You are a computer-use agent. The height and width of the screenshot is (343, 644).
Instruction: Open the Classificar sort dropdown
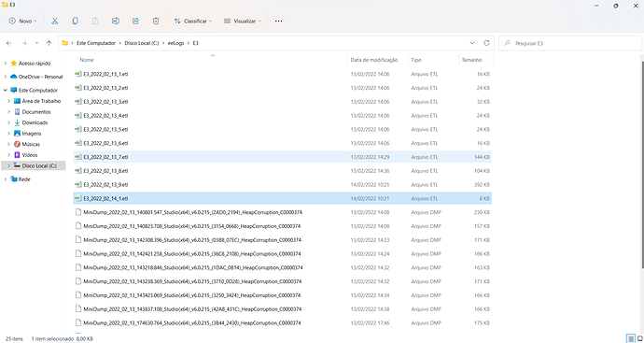(x=193, y=21)
